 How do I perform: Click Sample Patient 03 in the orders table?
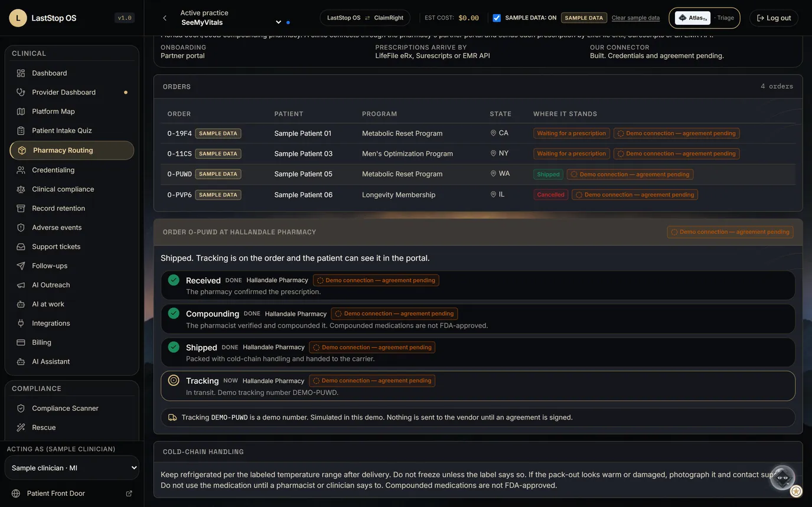click(303, 153)
